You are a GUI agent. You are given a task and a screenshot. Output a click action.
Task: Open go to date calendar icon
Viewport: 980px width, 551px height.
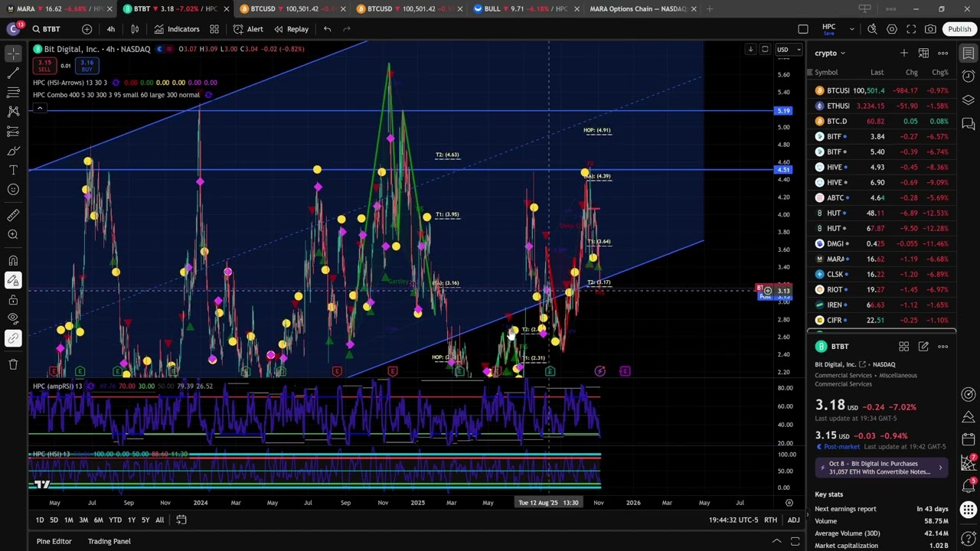coord(181,520)
